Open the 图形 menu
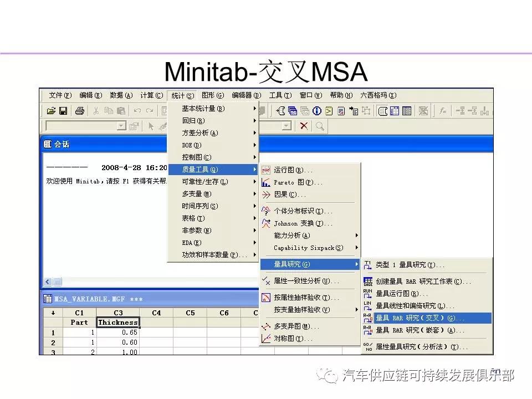The height and width of the screenshot is (399, 532). pos(213,95)
